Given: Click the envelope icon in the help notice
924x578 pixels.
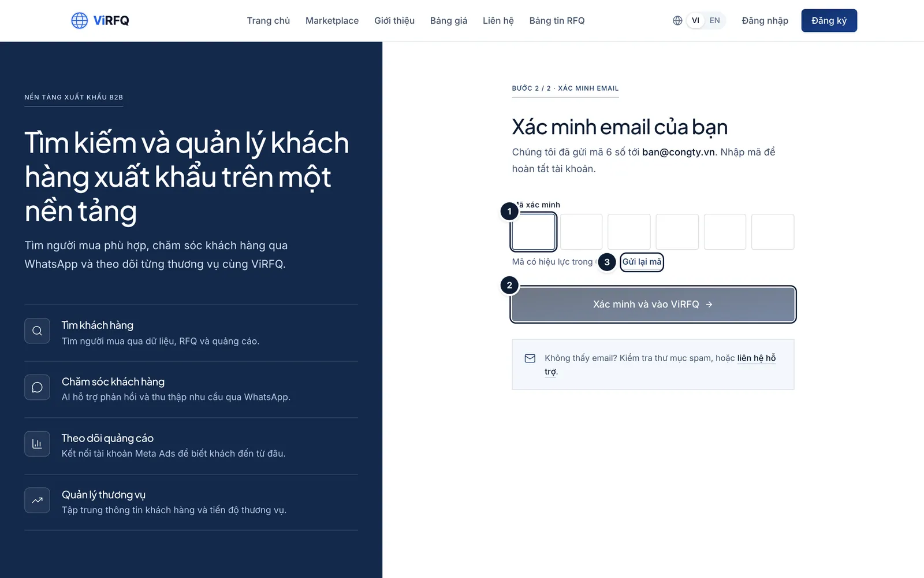Looking at the screenshot, I should (x=530, y=358).
